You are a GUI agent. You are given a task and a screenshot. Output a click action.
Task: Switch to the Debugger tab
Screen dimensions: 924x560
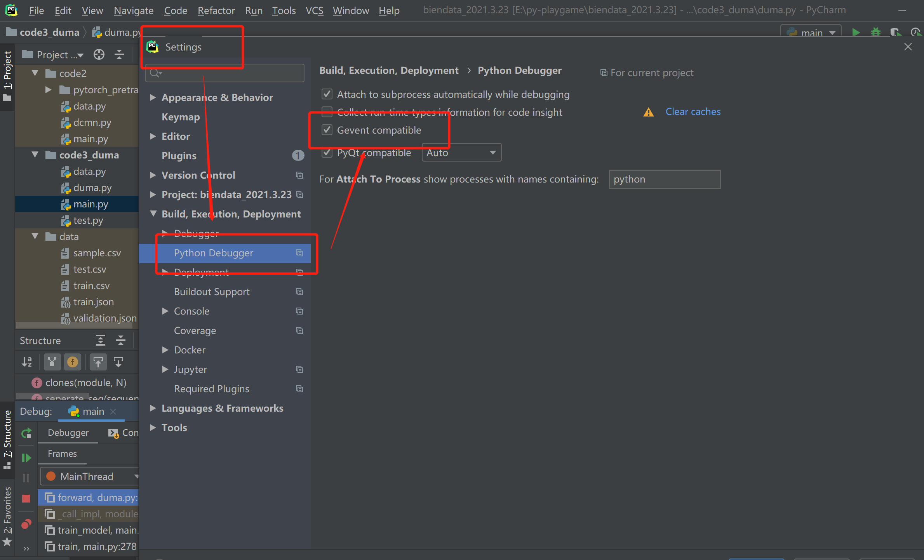(68, 432)
